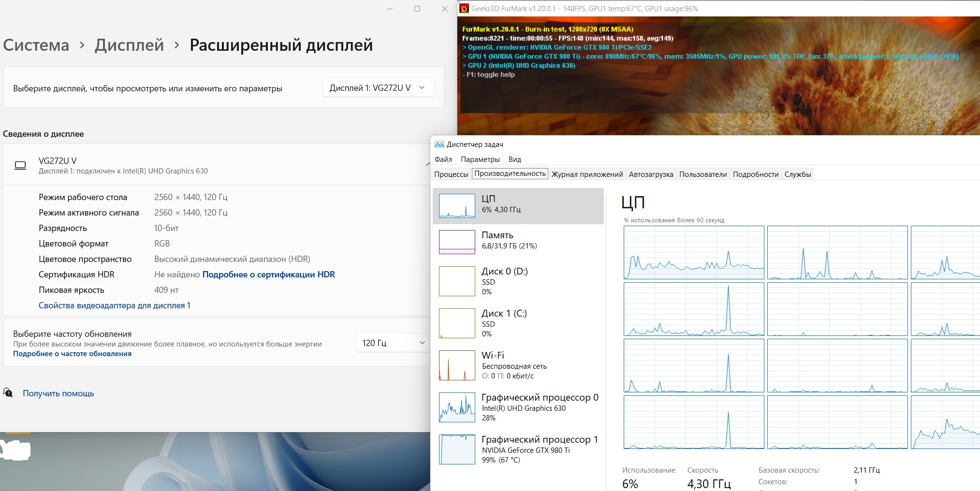Click the 10-бит bit depth value

point(166,228)
